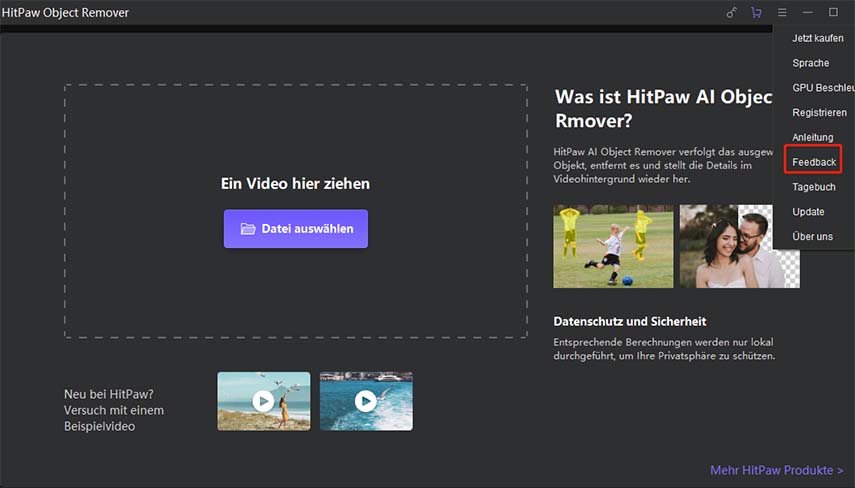Click the 'Was ist HitPaw AI Object Rmover?' heading
The height and width of the screenshot is (488, 855).
click(x=664, y=109)
